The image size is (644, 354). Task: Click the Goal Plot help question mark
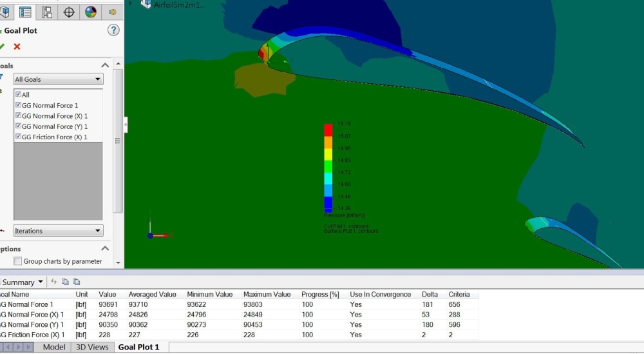click(x=113, y=30)
